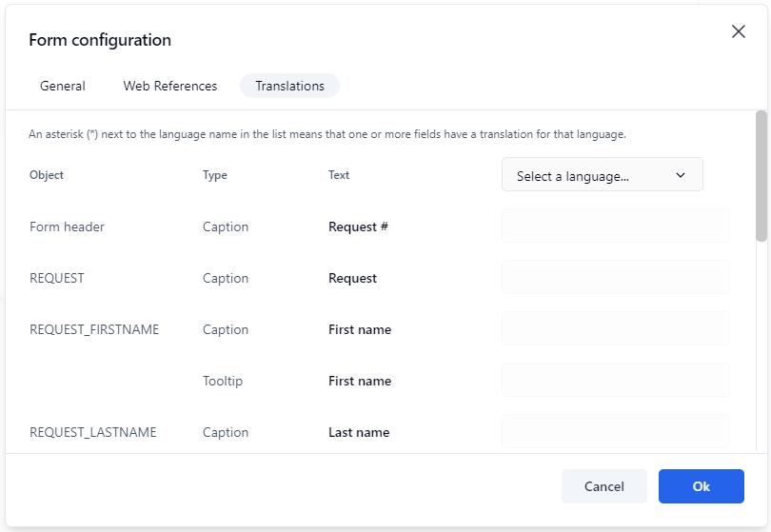Click the REQUEST_LASTNAME caption translation field

[x=615, y=432]
